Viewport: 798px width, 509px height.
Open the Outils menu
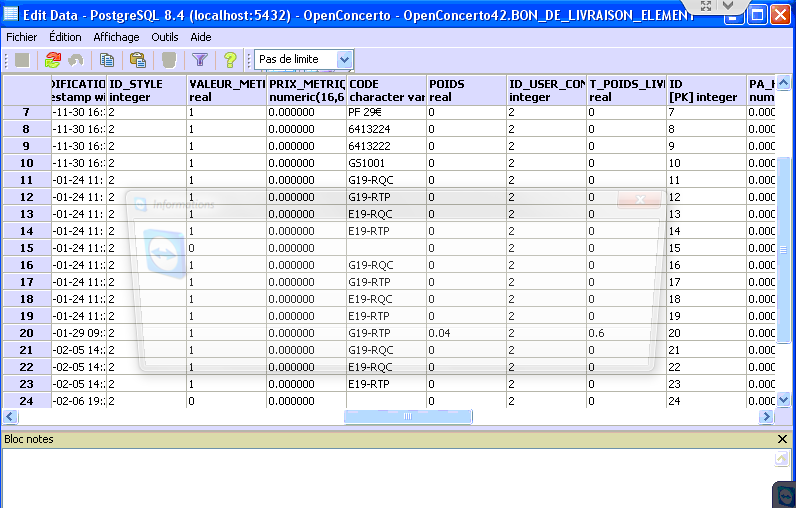coord(165,37)
